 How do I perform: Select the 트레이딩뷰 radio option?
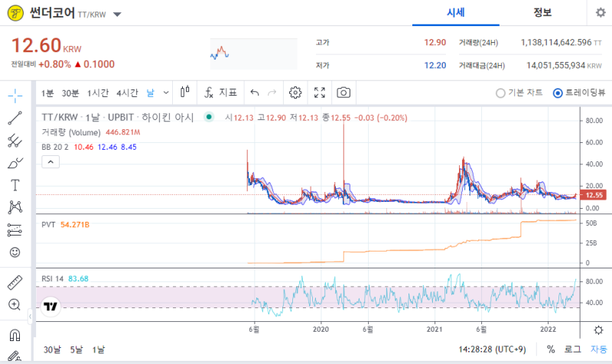(x=579, y=93)
